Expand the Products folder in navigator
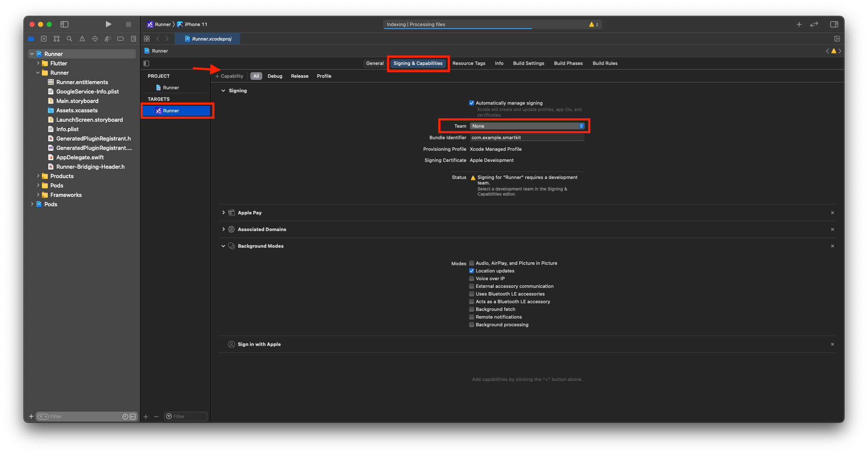This screenshot has height=454, width=868. [38, 176]
